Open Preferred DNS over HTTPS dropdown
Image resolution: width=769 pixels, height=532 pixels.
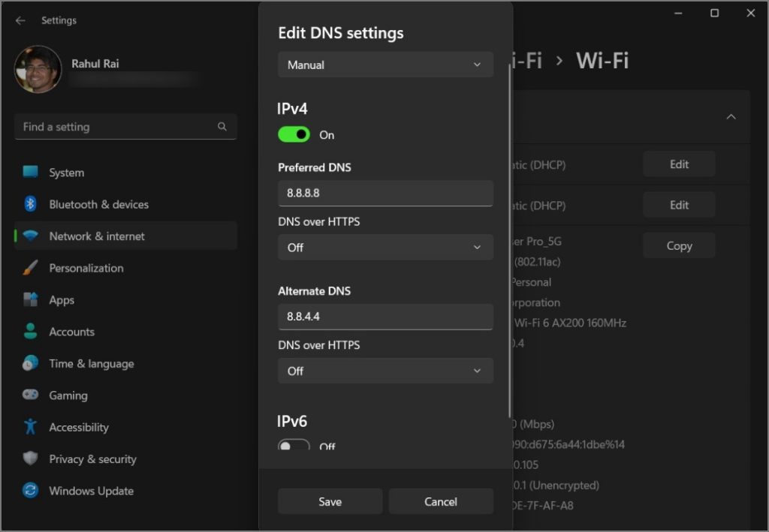pos(385,248)
